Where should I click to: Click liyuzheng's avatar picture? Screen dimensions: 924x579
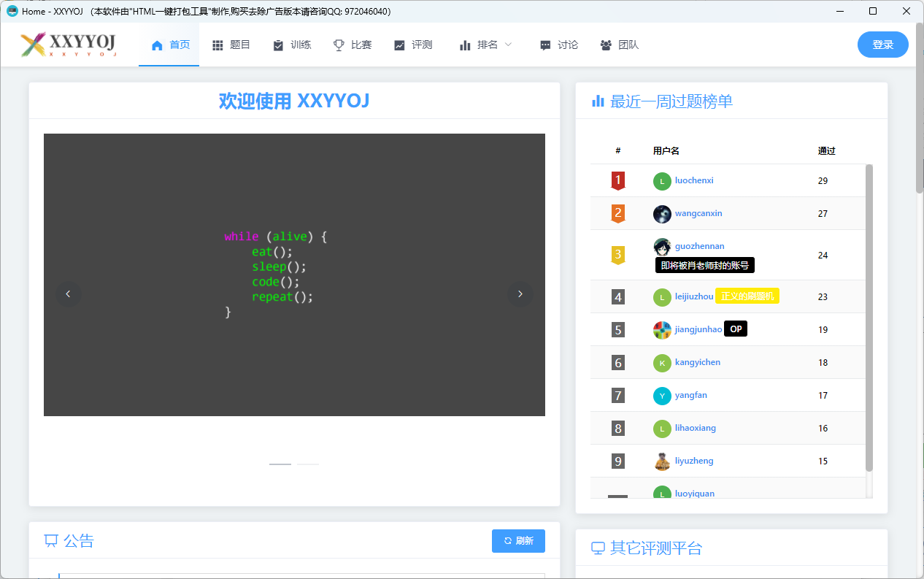662,461
